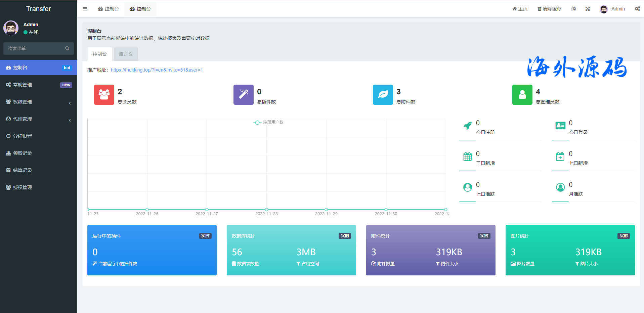Viewport: 644px width, 313px height.
Task: Click the green total administrators icon
Action: tap(522, 95)
